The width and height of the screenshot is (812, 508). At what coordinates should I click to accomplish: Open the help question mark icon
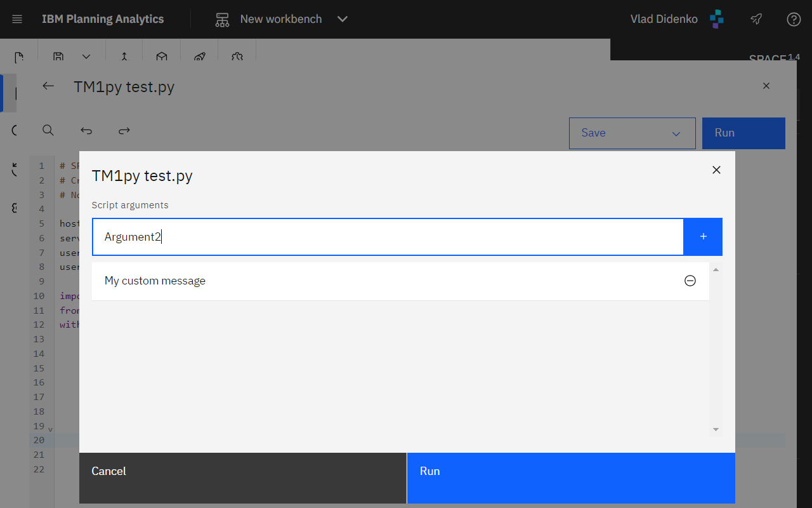[794, 19]
